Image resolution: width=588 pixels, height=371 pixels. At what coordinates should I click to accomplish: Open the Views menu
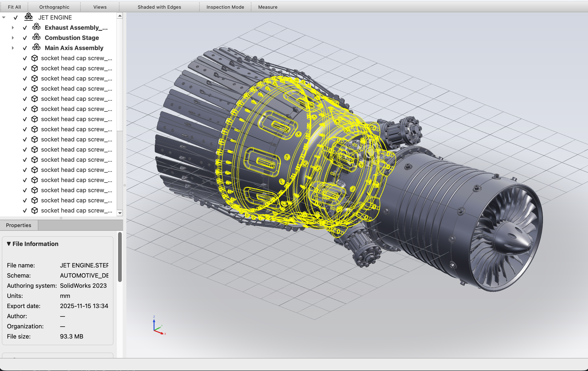[x=99, y=7]
